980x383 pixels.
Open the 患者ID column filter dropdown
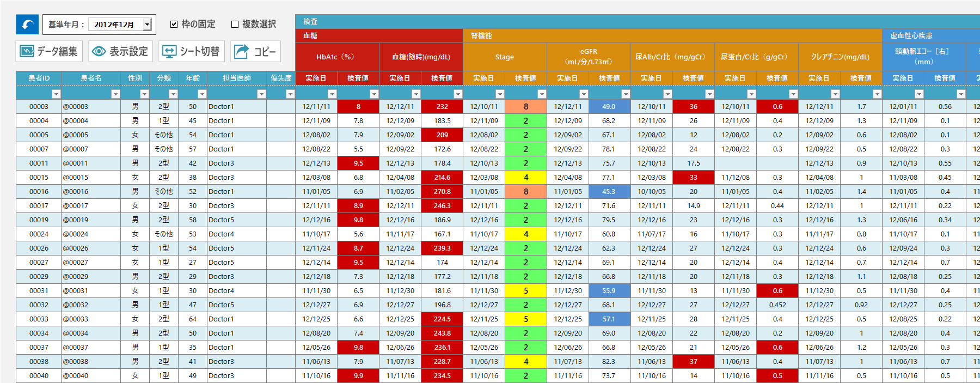point(56,94)
